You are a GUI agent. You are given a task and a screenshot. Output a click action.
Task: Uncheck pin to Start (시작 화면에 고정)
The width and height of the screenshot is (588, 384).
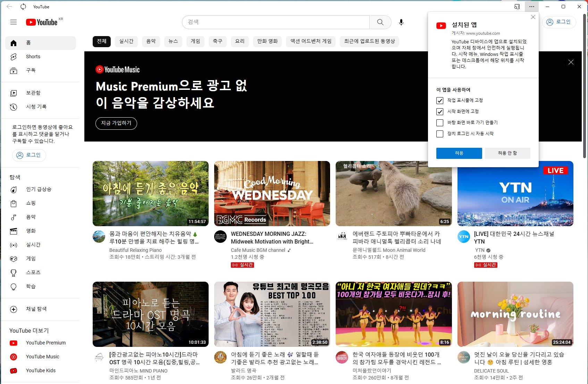(x=440, y=112)
